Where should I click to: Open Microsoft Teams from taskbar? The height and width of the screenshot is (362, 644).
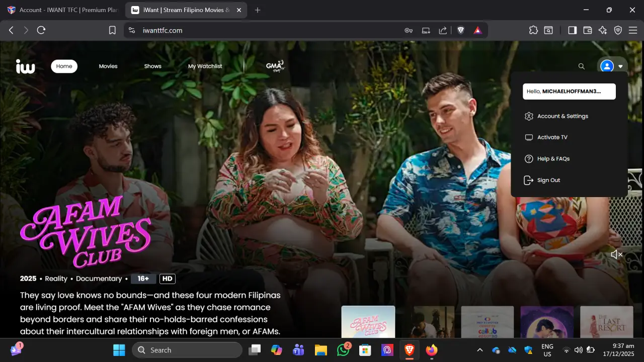(299, 350)
